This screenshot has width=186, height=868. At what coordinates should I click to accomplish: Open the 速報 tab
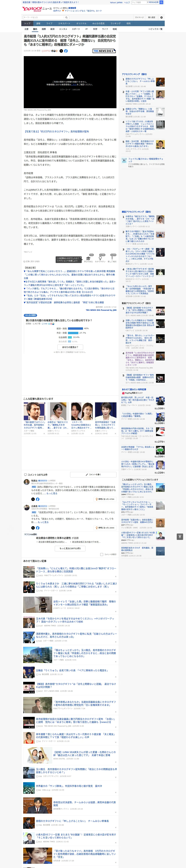coord(38,24)
